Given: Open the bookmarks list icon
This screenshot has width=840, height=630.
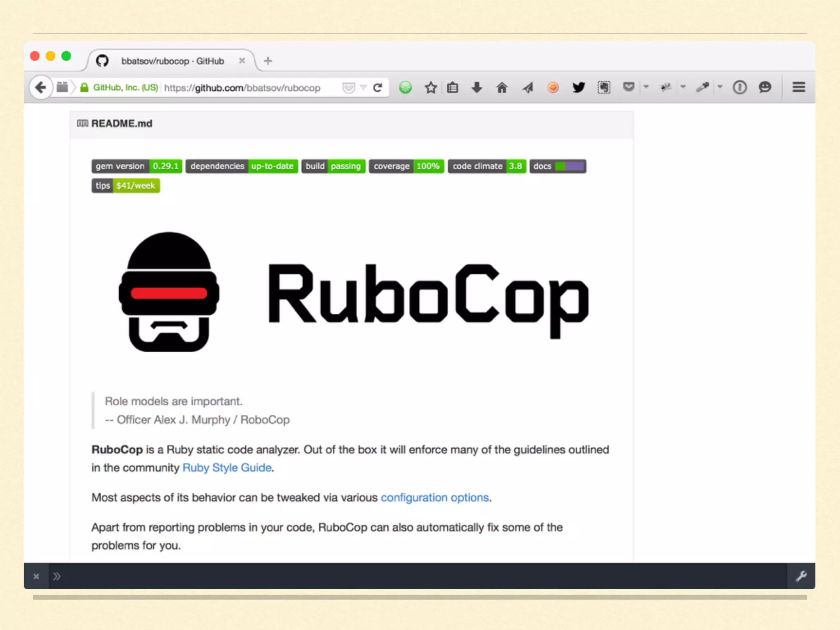Looking at the screenshot, I should pos(452,87).
